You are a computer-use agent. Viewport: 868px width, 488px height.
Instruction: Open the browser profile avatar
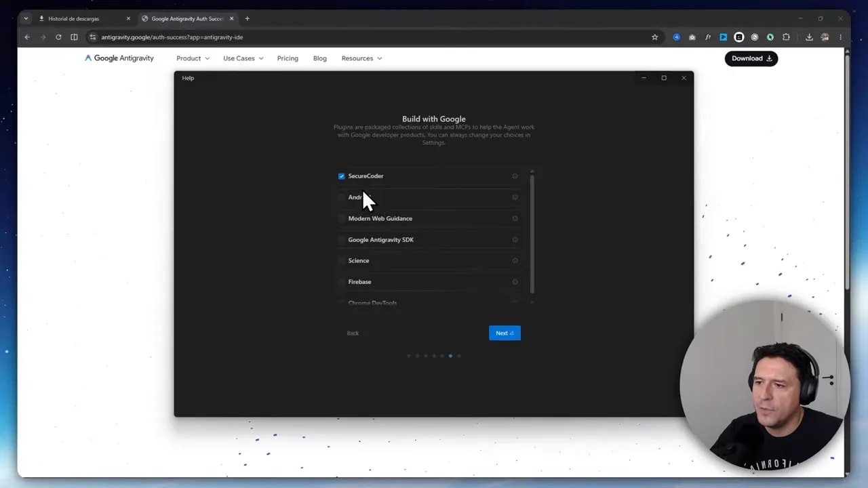[825, 37]
